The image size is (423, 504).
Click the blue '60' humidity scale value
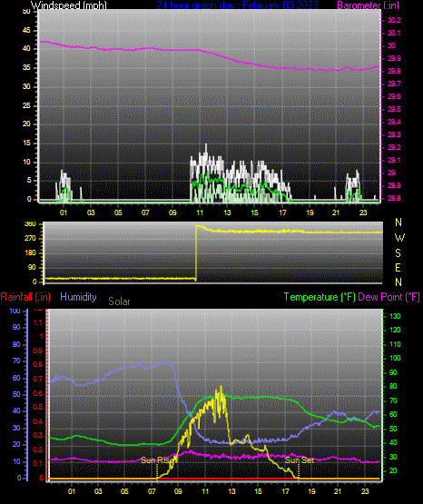[x=16, y=378]
